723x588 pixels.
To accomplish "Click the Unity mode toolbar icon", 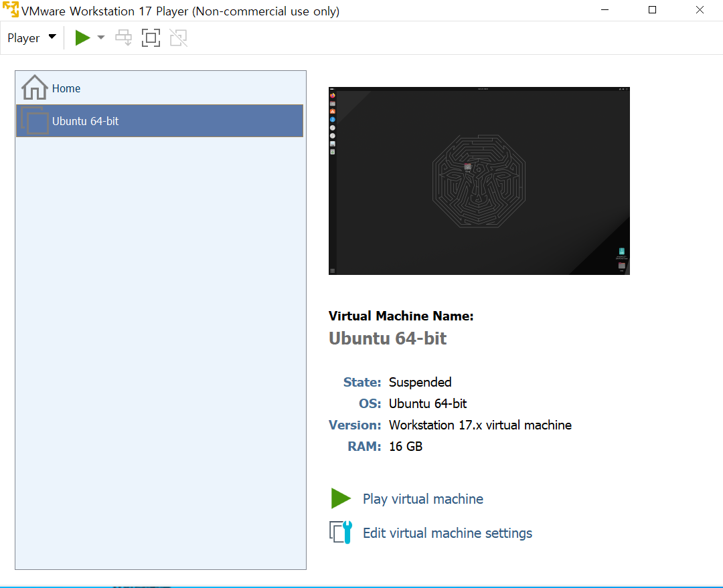I will point(179,37).
